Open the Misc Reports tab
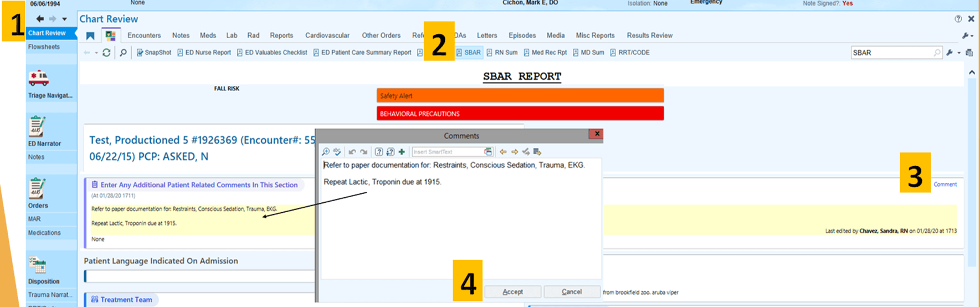980x307 pixels. point(595,35)
